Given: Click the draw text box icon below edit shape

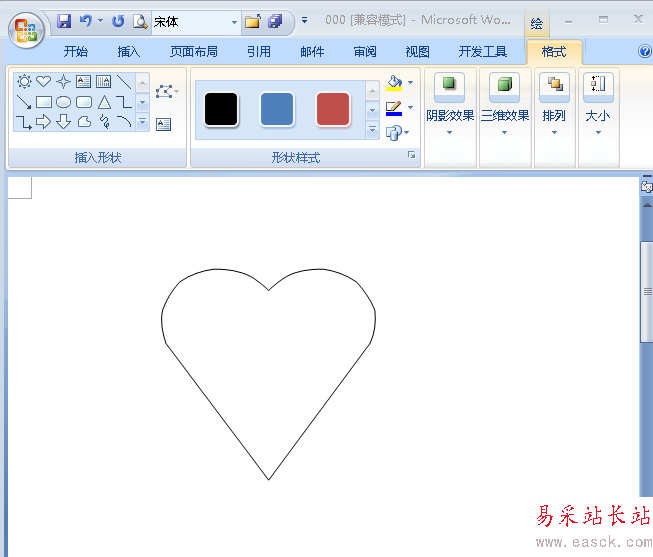Looking at the screenshot, I should pos(163,125).
